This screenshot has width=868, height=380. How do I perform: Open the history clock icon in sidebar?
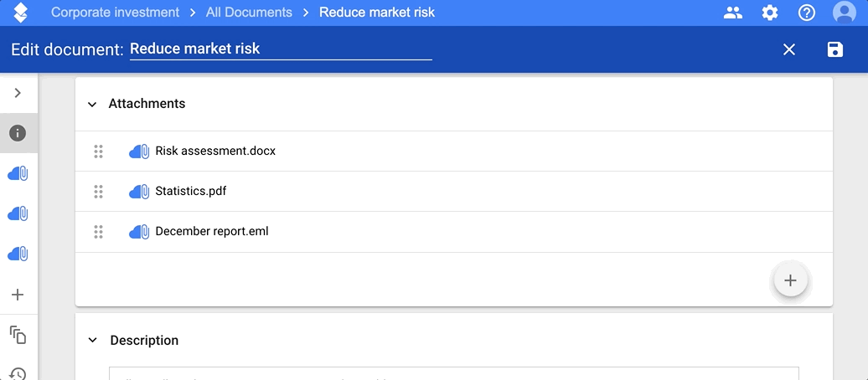pyautogui.click(x=18, y=374)
